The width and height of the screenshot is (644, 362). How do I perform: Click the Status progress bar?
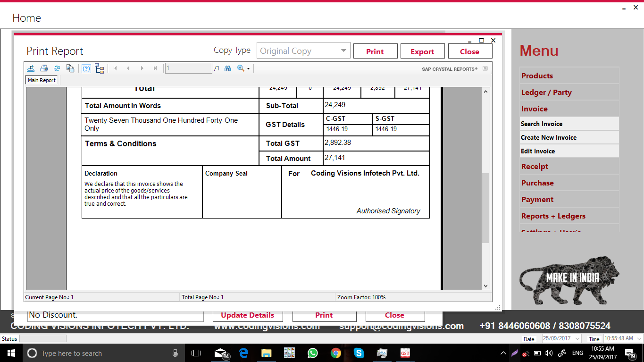[42, 338]
